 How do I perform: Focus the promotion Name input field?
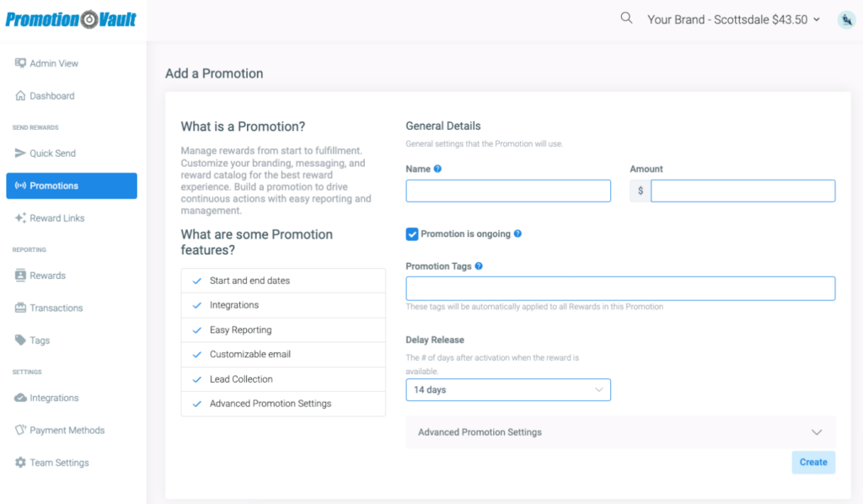click(x=508, y=191)
